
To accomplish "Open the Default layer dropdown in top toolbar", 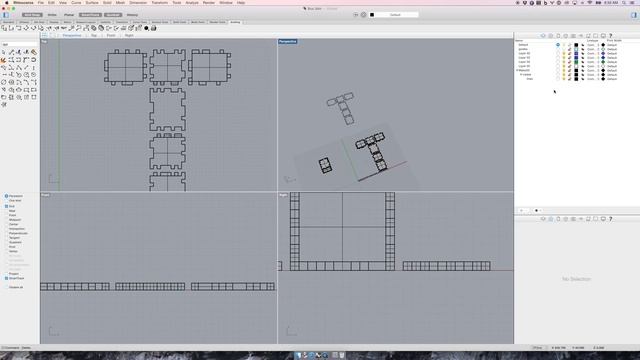I will click(x=394, y=15).
